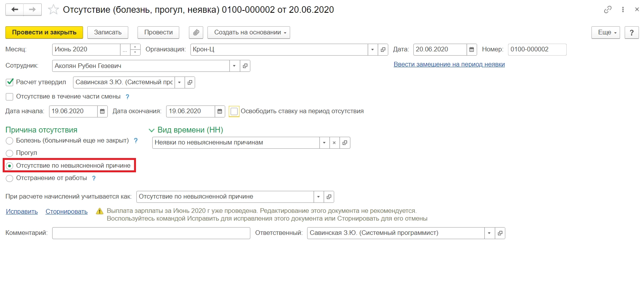Open the Еще menu
644x294 pixels.
(605, 32)
